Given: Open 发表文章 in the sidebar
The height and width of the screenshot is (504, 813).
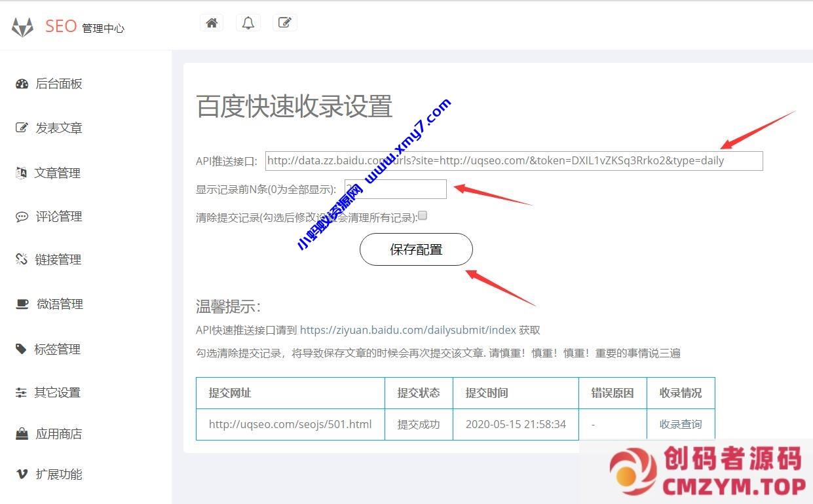Looking at the screenshot, I should coord(58,128).
